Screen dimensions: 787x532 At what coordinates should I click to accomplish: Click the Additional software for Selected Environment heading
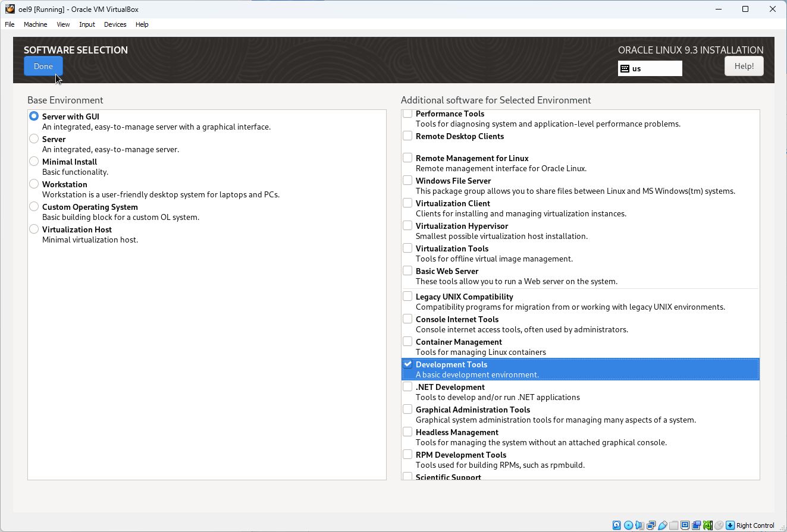click(x=496, y=100)
